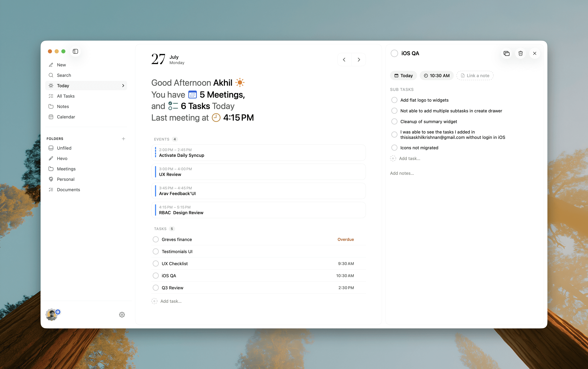Open the RBAC Design Review event

[x=258, y=210]
